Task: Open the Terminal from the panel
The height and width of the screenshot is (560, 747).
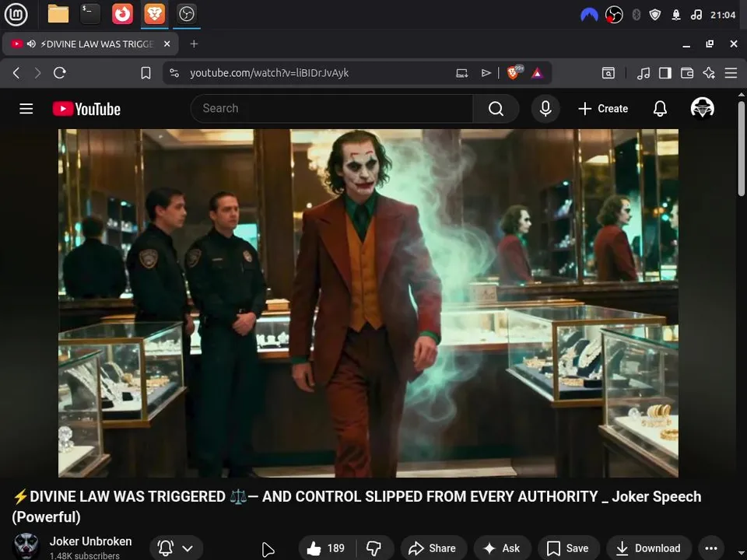Action: tap(90, 14)
